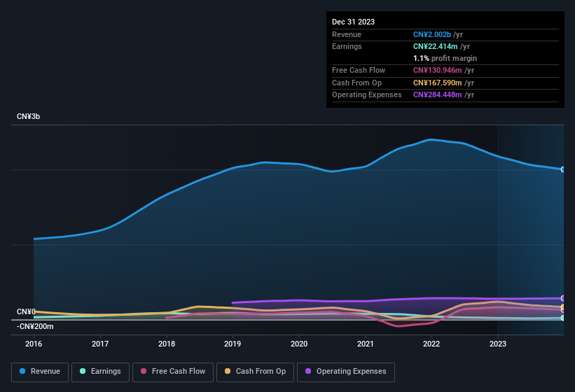Click the Free Cash Flow label in tooltip
This screenshot has width=575, height=392.
359,70
